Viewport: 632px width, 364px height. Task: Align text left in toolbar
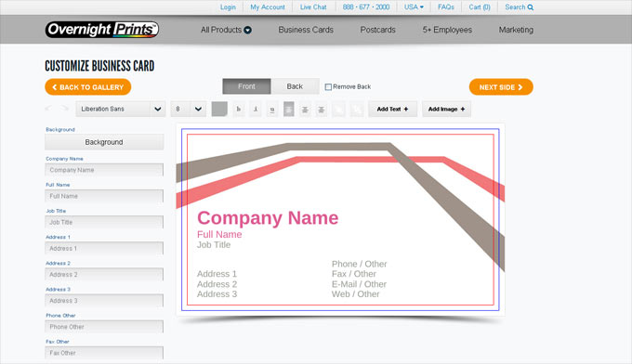coord(289,110)
